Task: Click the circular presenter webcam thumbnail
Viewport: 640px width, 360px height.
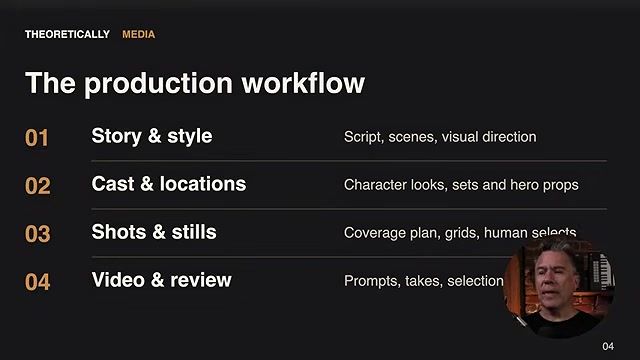Action: (x=559, y=287)
